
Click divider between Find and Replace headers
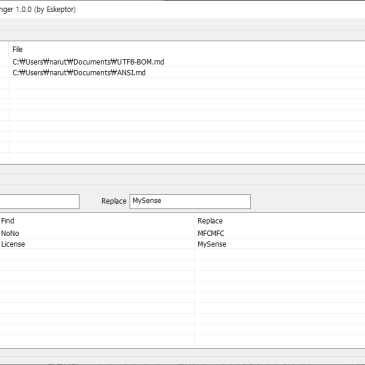(194, 221)
